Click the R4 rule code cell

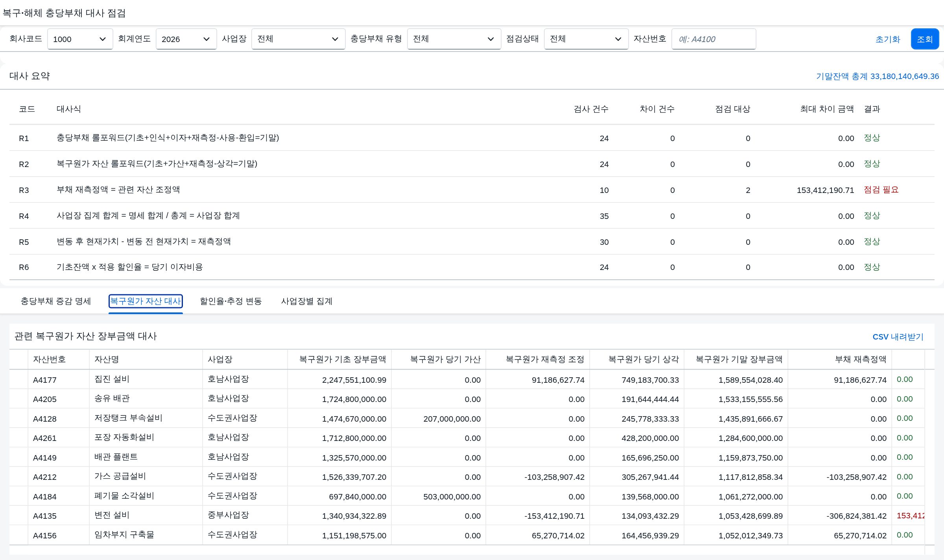(24, 216)
